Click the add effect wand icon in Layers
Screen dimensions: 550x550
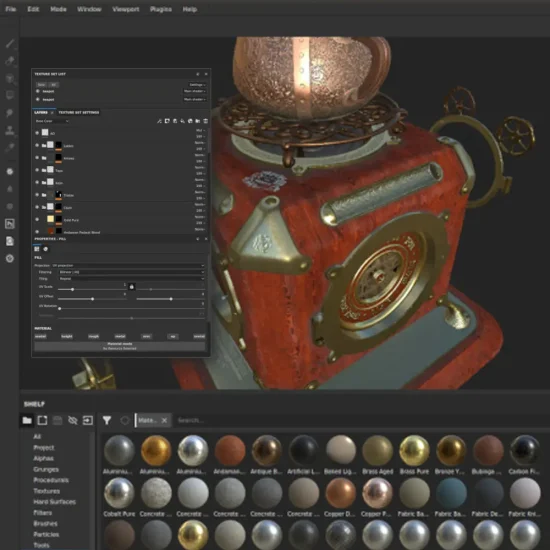159,121
